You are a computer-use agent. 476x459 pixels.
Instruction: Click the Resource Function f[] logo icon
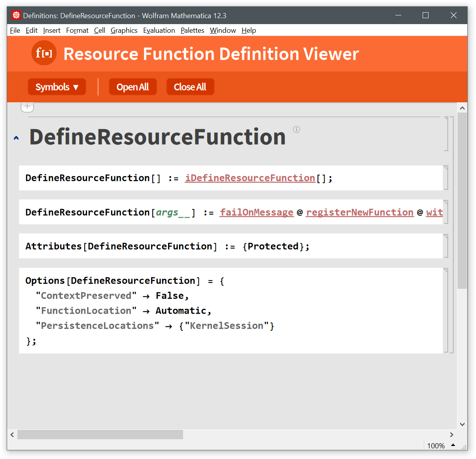[44, 53]
